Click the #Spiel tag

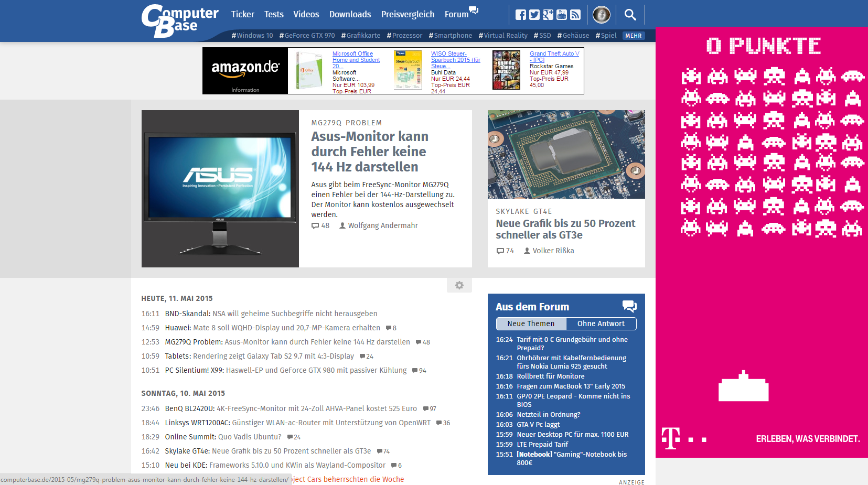[606, 36]
